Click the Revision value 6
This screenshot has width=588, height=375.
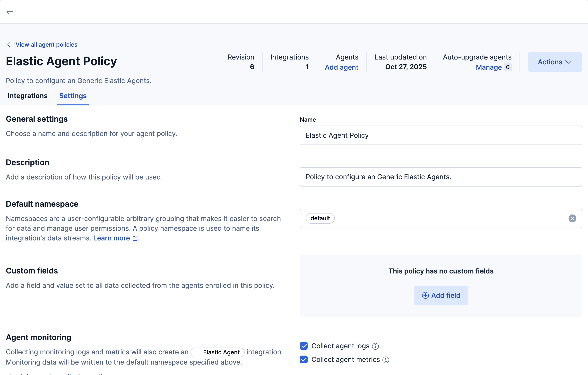point(252,67)
